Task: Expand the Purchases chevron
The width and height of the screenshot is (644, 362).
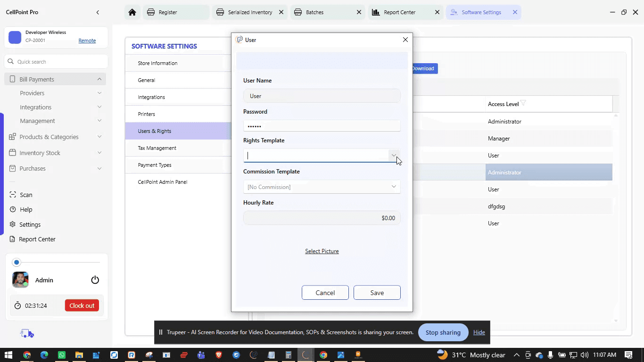Action: pyautogui.click(x=99, y=168)
